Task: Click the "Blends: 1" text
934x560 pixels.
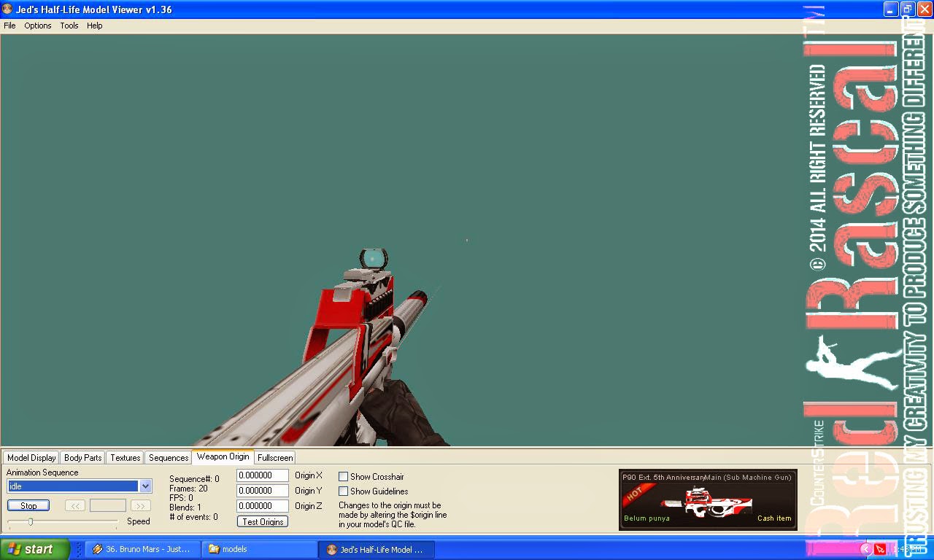Action: (185, 507)
